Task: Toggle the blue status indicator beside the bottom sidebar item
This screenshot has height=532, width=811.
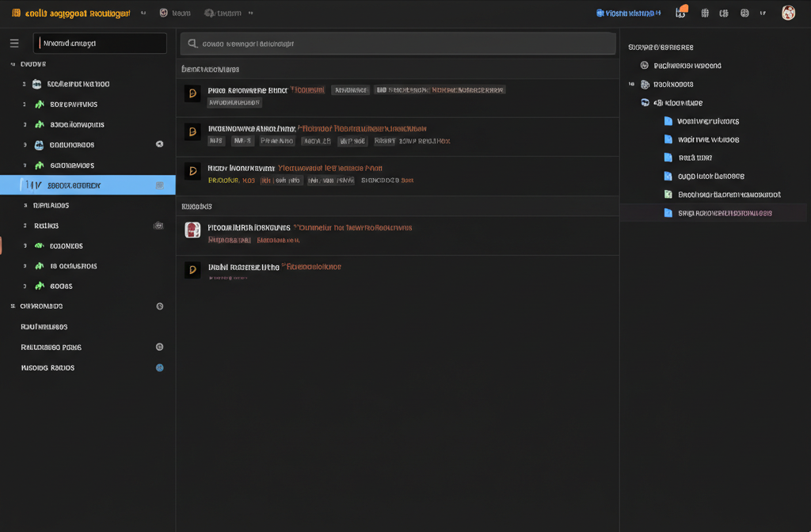Action: (159, 367)
